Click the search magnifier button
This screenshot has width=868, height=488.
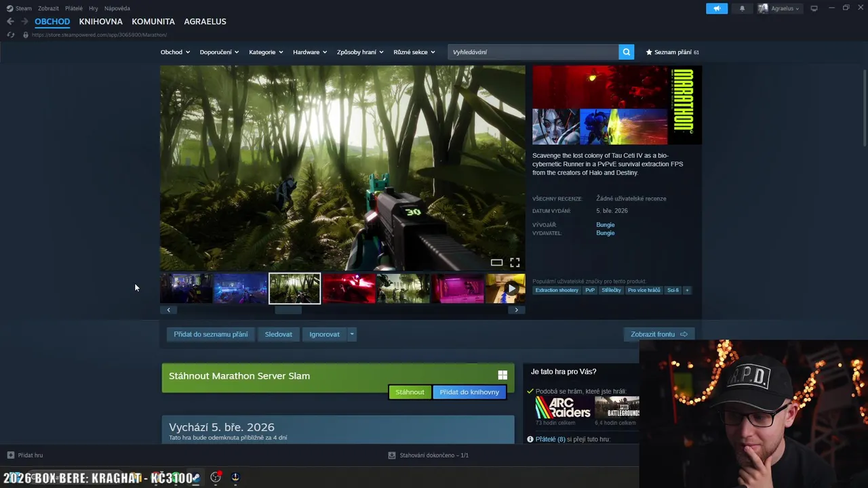pyautogui.click(x=627, y=52)
